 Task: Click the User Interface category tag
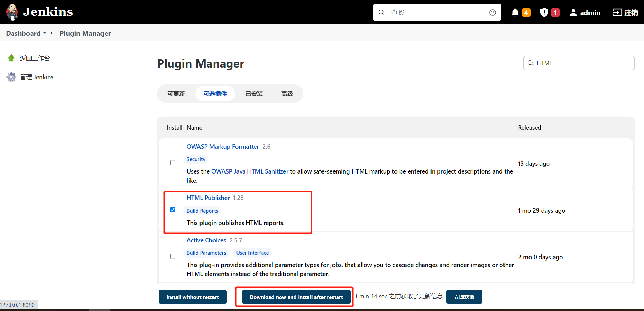[253, 253]
